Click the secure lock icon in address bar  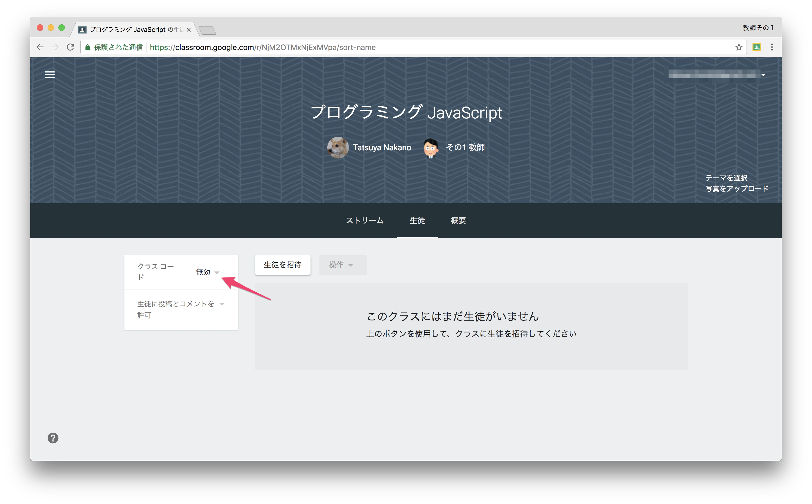pyautogui.click(x=87, y=47)
